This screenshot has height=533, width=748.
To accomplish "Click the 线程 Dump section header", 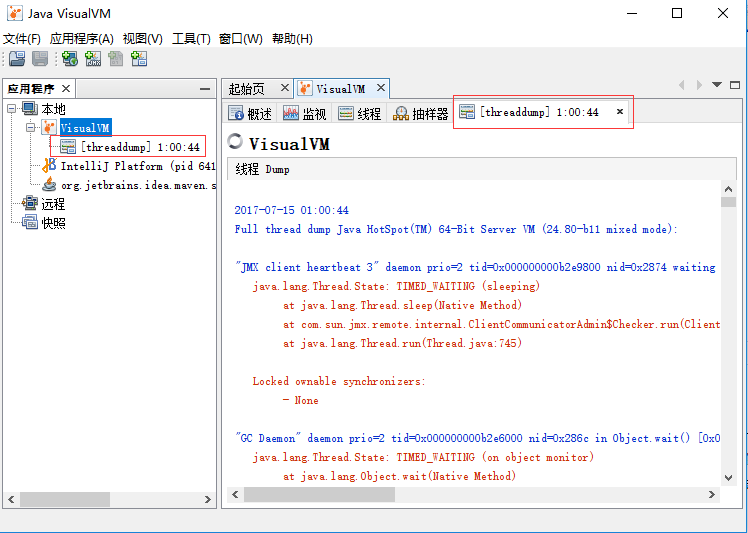I will click(482, 169).
